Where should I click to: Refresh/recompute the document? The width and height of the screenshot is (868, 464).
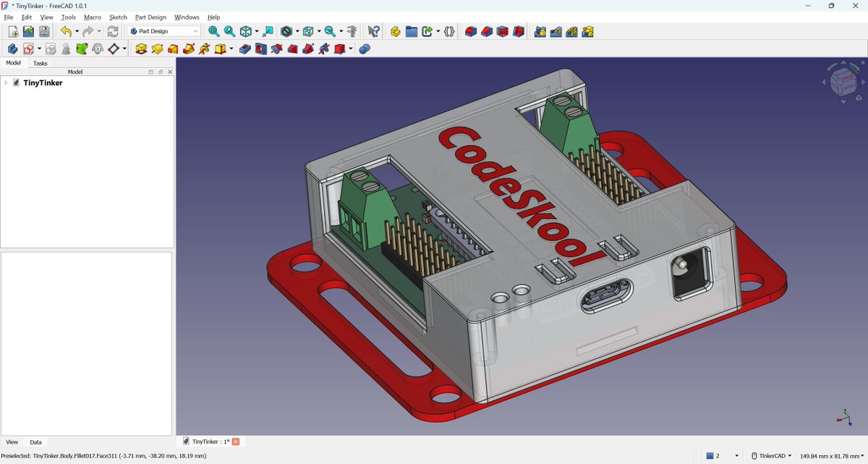(x=113, y=31)
